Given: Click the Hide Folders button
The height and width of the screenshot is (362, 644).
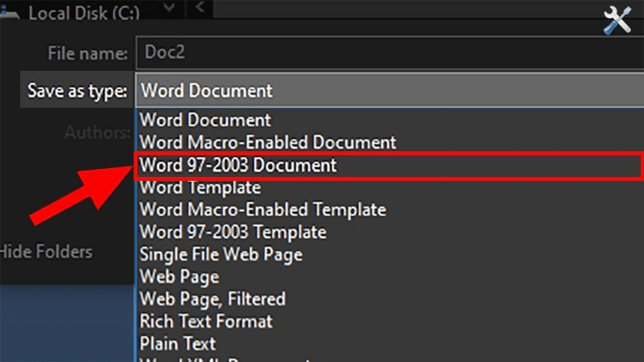Looking at the screenshot, I should [x=47, y=252].
